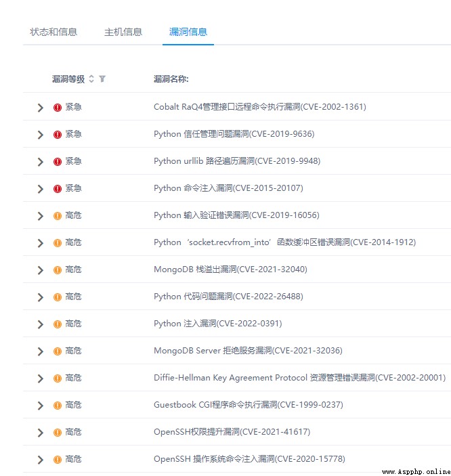451x476 pixels.
Task: Click the 漏洞名称 column header
Action: [171, 79]
